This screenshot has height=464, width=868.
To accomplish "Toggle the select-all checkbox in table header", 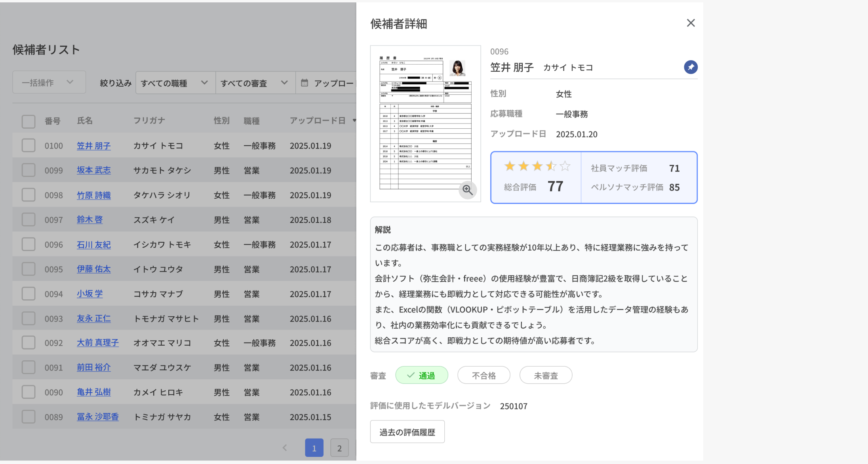I will [x=28, y=121].
